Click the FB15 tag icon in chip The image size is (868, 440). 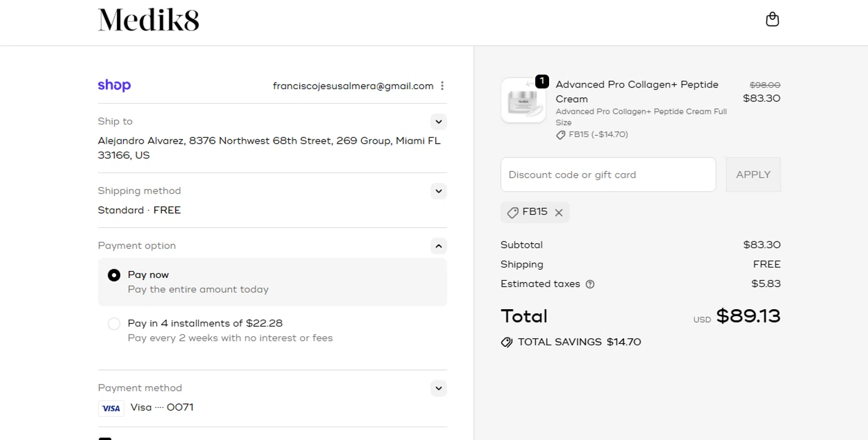[x=512, y=212]
